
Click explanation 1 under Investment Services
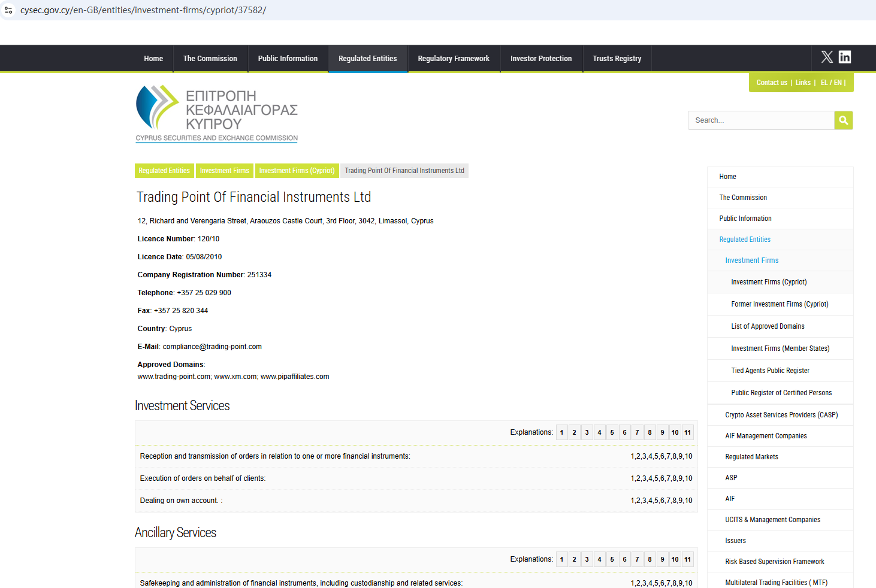(x=562, y=432)
